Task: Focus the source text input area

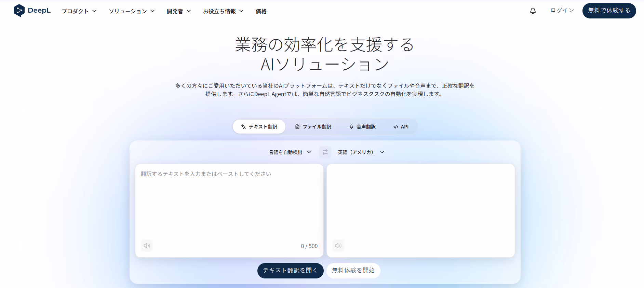Action: (x=229, y=210)
